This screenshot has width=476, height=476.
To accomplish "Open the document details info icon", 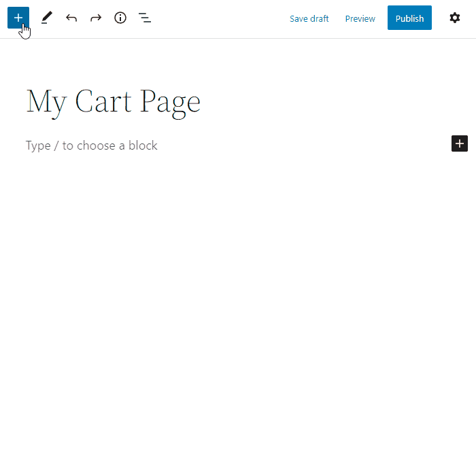I will click(120, 18).
